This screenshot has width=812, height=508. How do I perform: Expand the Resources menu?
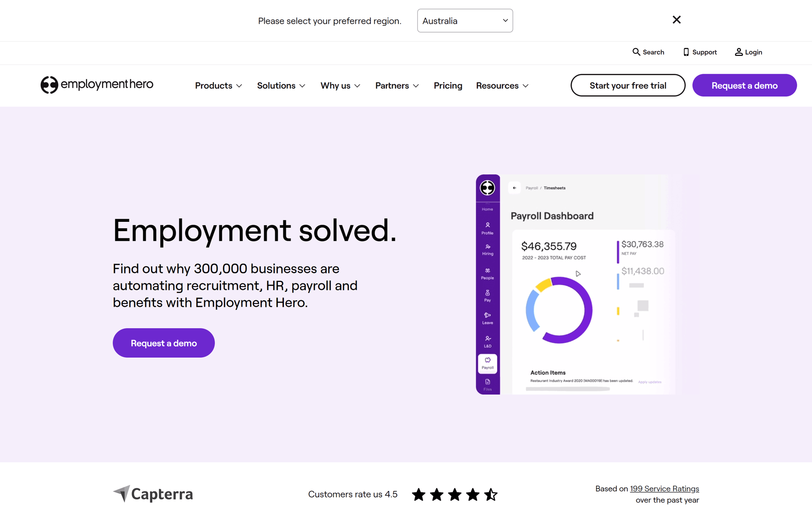tap(502, 86)
